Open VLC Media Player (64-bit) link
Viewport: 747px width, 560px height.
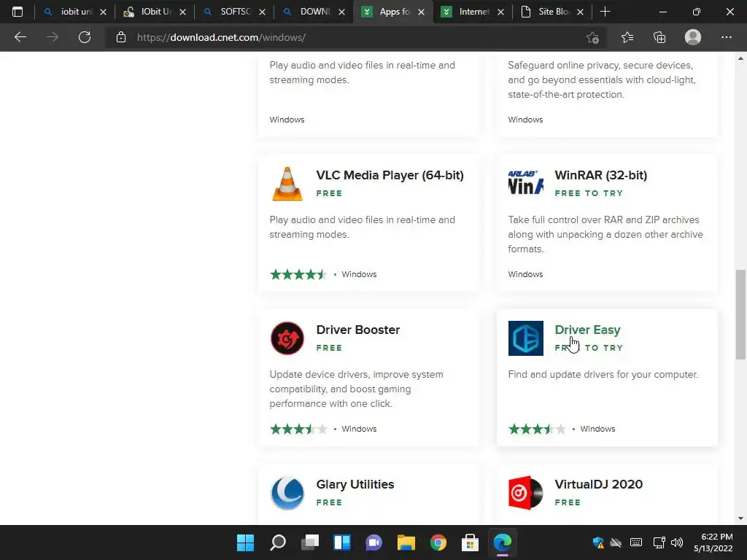pyautogui.click(x=390, y=175)
